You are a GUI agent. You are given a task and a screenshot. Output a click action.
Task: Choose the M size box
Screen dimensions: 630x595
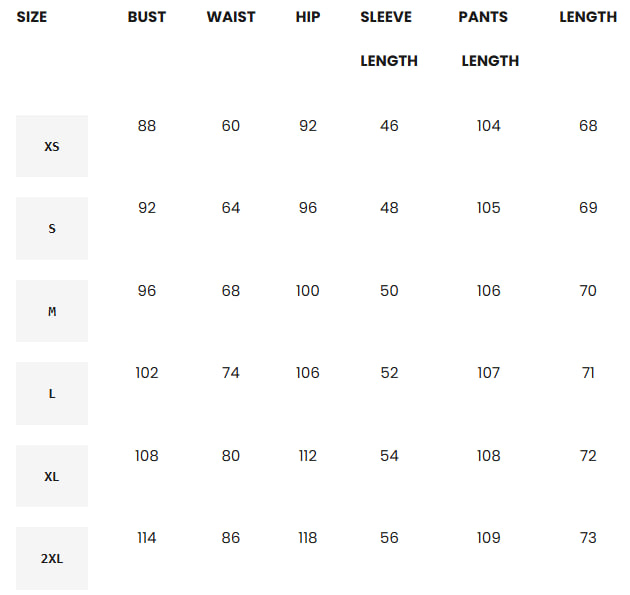[x=52, y=311]
